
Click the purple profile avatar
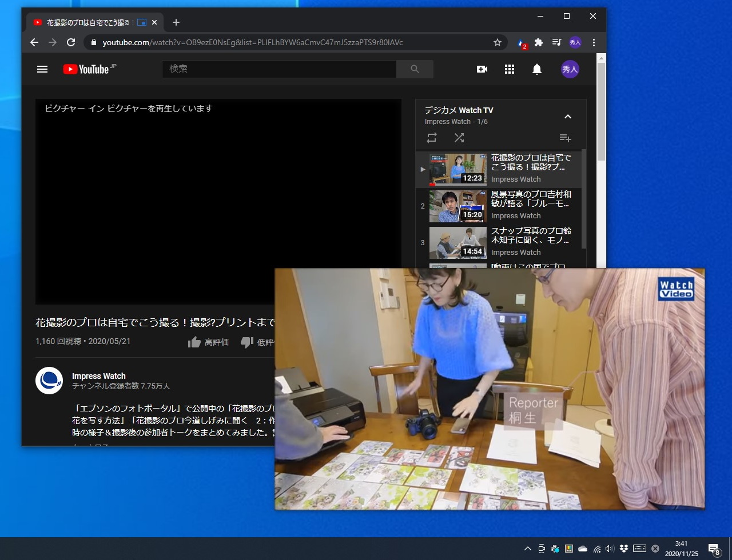click(570, 69)
